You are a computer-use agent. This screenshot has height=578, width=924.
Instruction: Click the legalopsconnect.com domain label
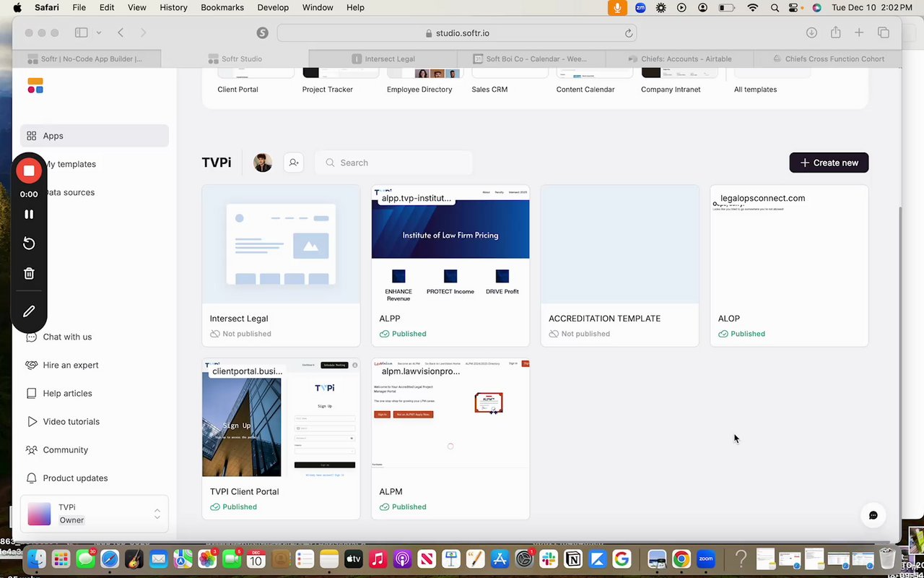point(762,198)
